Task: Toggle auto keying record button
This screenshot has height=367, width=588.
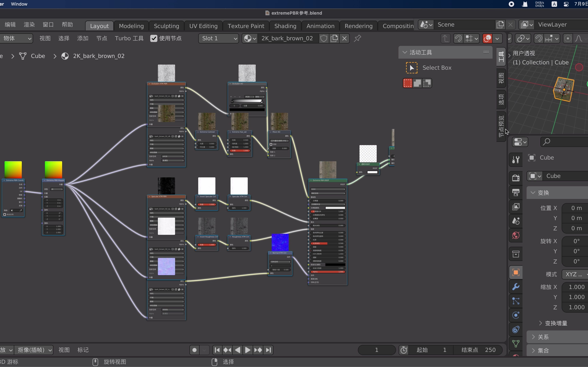Action: [194, 350]
